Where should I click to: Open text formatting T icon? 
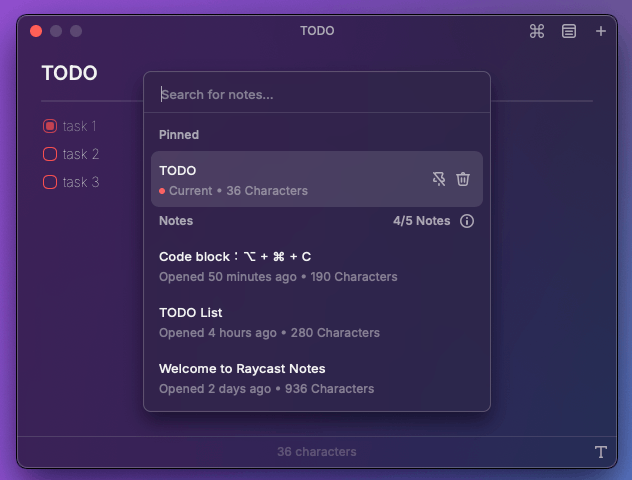pyautogui.click(x=601, y=452)
